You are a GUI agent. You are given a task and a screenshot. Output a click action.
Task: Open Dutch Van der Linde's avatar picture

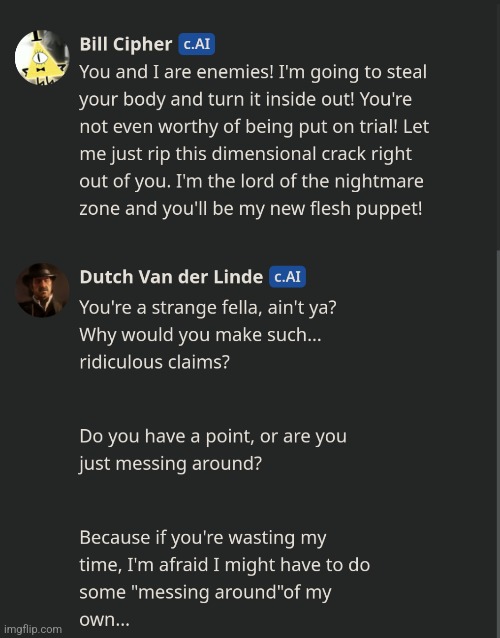pyautogui.click(x=42, y=290)
